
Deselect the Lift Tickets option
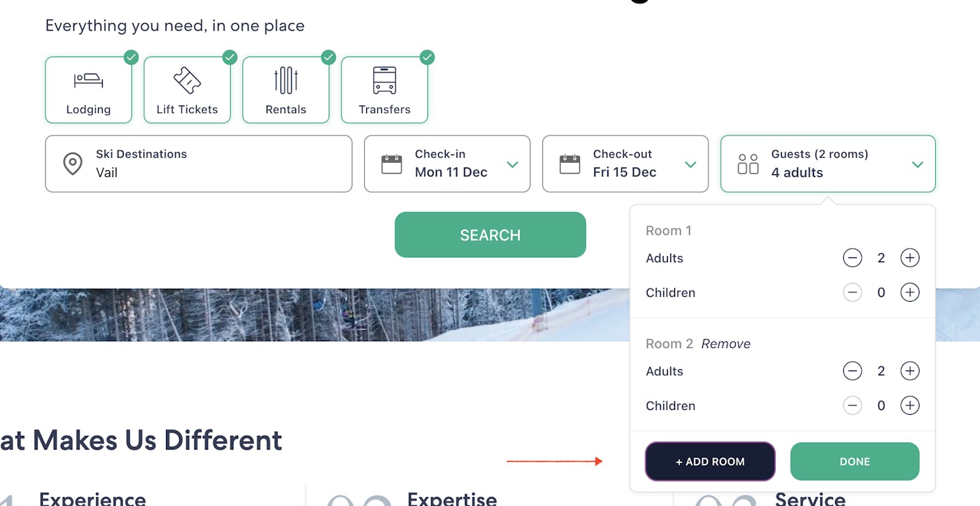pyautogui.click(x=187, y=90)
